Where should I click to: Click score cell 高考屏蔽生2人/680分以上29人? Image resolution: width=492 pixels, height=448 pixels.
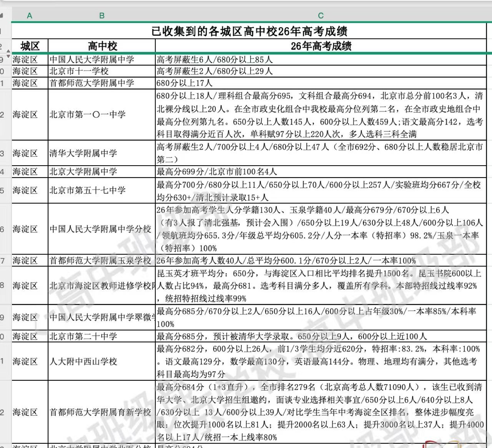tap(321, 71)
